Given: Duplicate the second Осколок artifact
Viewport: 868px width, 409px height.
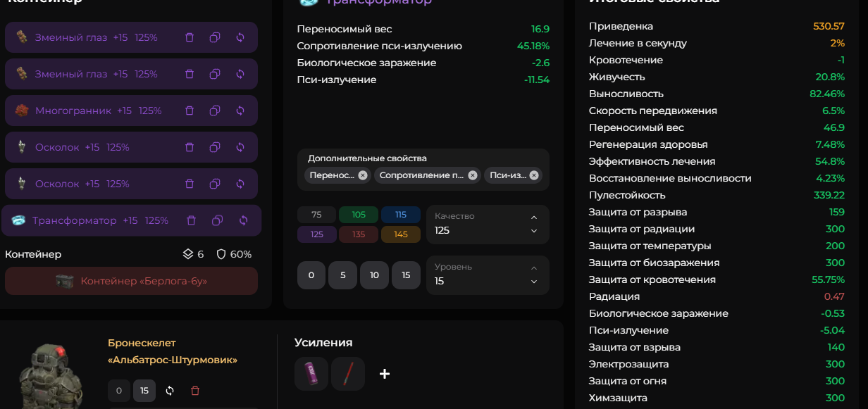Looking at the screenshot, I should [x=215, y=184].
